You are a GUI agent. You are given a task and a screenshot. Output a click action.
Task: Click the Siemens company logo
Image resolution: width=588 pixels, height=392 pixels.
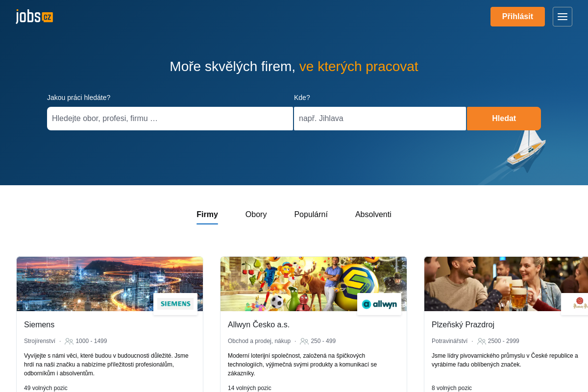[x=175, y=303]
